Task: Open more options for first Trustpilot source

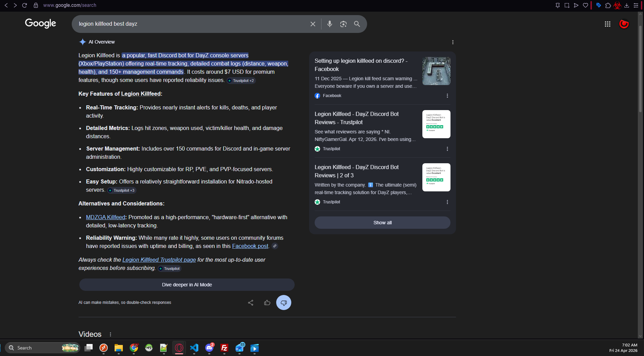Action: point(447,149)
